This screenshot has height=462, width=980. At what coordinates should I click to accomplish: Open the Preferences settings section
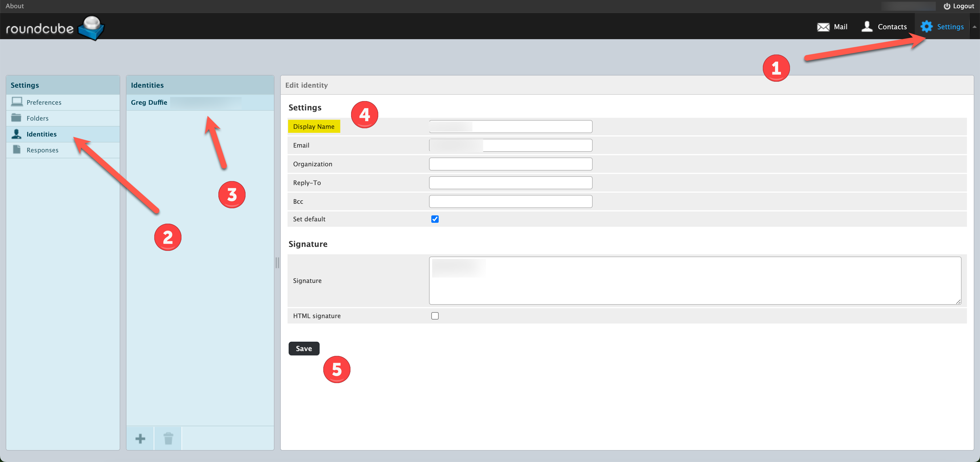(x=63, y=102)
